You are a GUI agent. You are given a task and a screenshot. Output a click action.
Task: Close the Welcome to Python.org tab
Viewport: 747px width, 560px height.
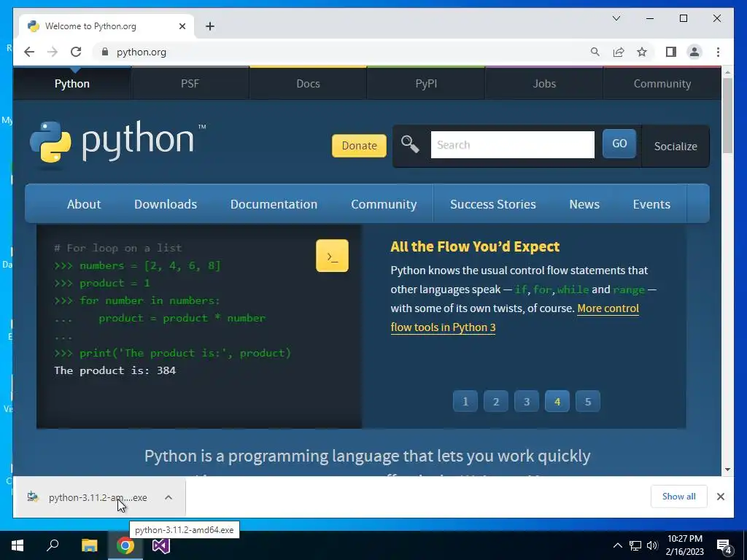coord(182,26)
